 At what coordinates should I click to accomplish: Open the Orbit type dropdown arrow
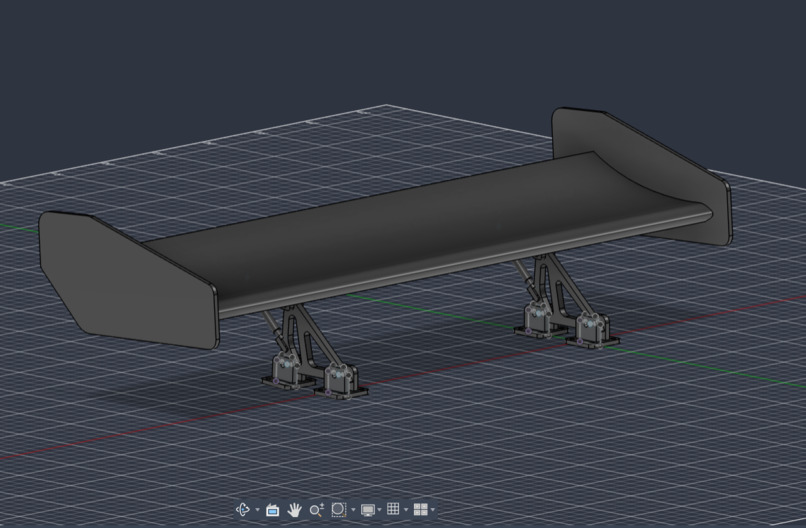tap(258, 510)
